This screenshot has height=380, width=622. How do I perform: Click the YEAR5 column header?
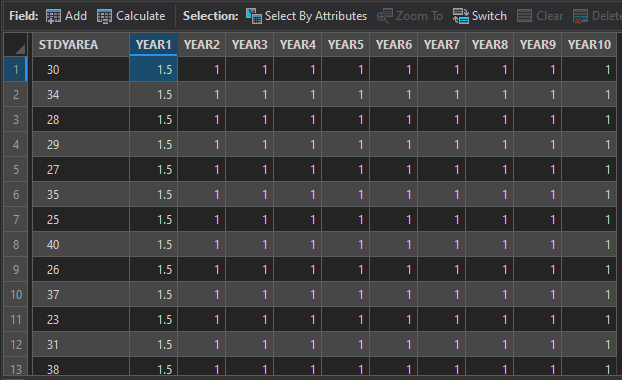[346, 45]
